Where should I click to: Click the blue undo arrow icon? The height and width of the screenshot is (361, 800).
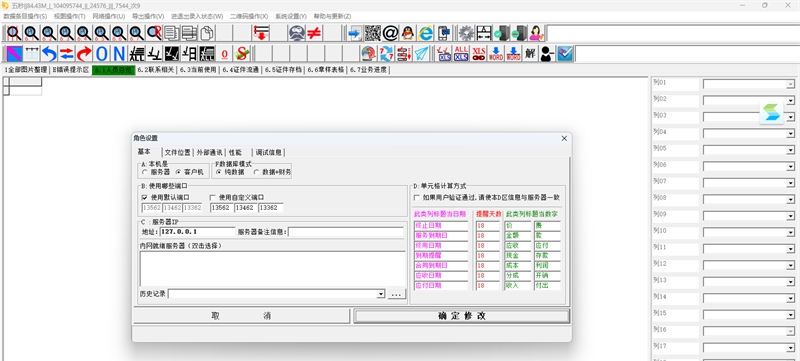49,54
